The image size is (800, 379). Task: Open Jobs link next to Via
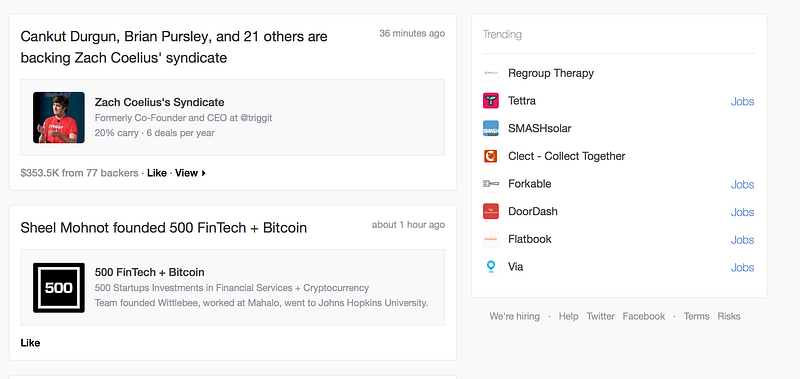742,267
